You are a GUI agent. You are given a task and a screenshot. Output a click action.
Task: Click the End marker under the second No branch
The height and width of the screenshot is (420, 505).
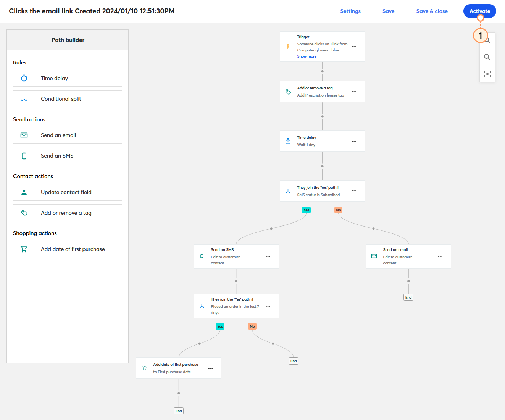pyautogui.click(x=294, y=361)
